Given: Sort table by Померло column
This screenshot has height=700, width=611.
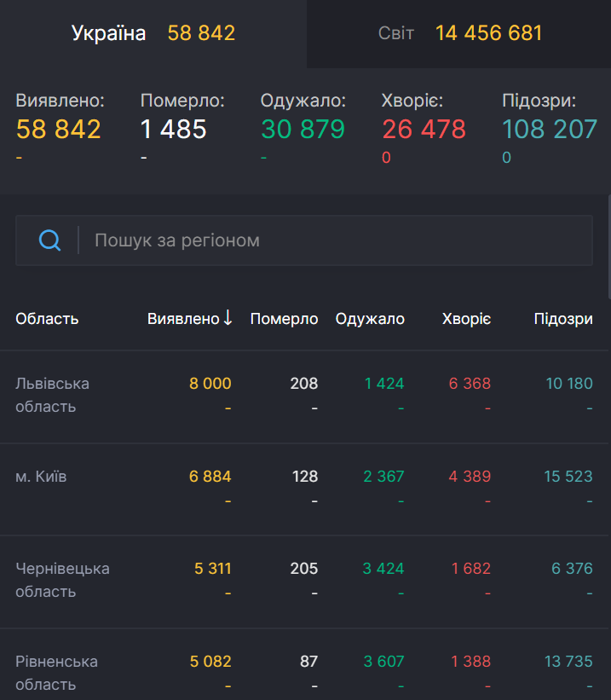Looking at the screenshot, I should [284, 318].
